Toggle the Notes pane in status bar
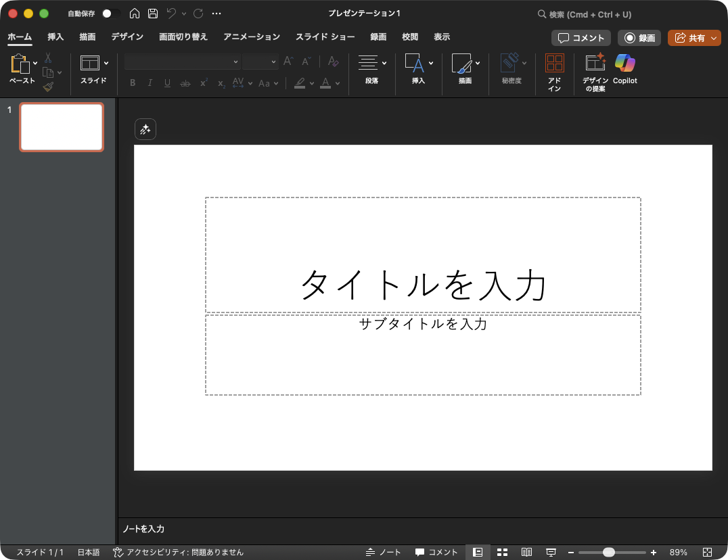The image size is (728, 560). click(x=383, y=552)
